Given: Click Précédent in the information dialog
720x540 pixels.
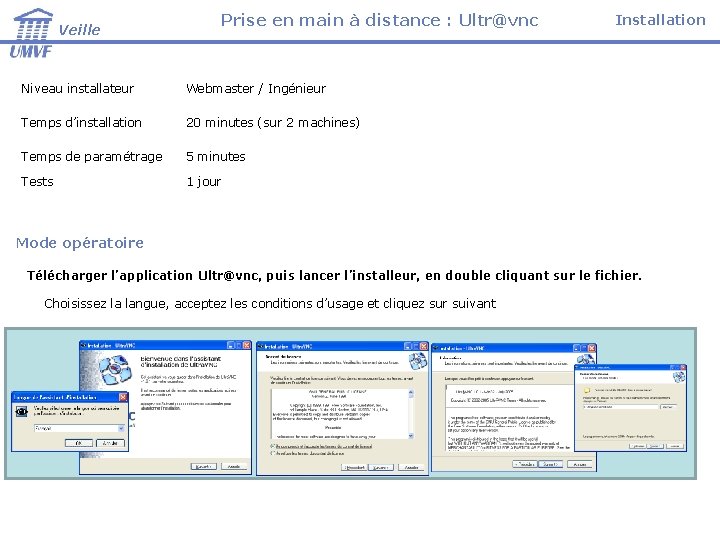Looking at the screenshot, I should 525,464.
